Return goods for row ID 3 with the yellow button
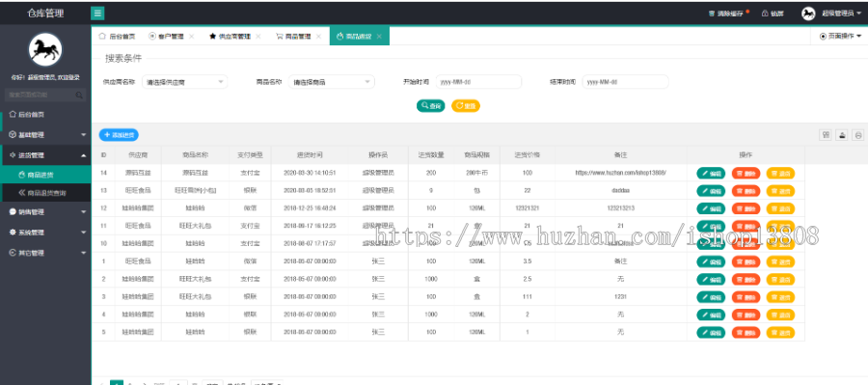 pyautogui.click(x=780, y=297)
